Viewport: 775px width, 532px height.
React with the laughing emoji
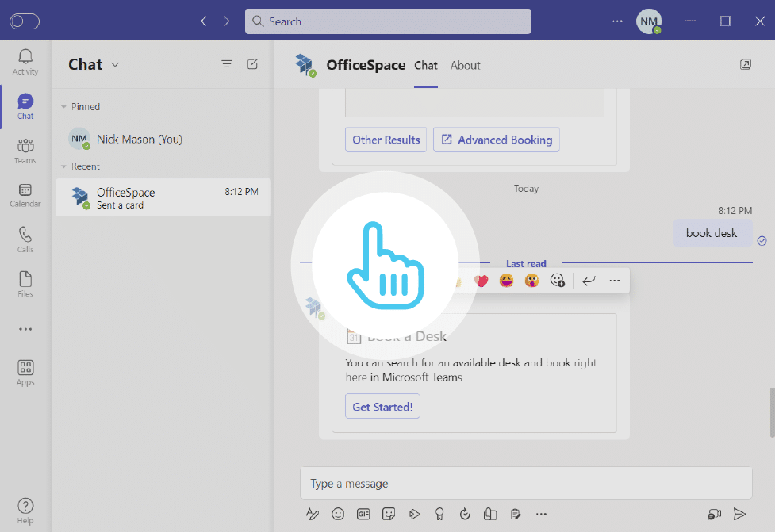506,280
